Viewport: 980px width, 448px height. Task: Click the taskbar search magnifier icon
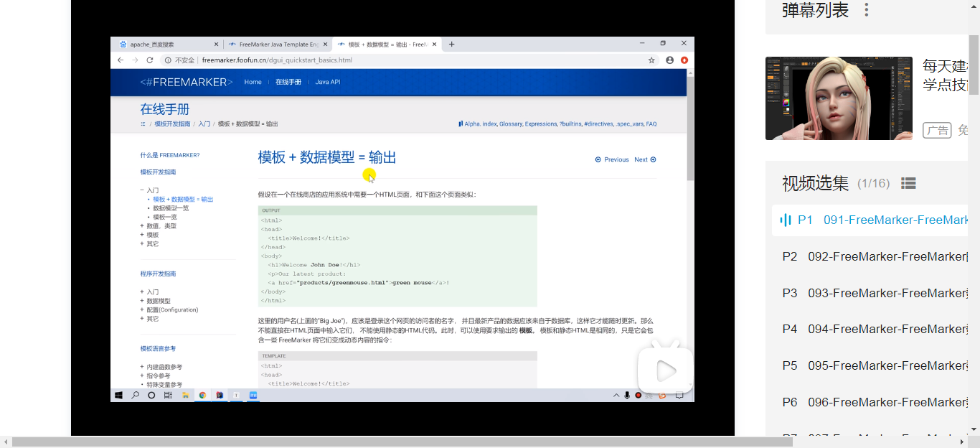(135, 395)
